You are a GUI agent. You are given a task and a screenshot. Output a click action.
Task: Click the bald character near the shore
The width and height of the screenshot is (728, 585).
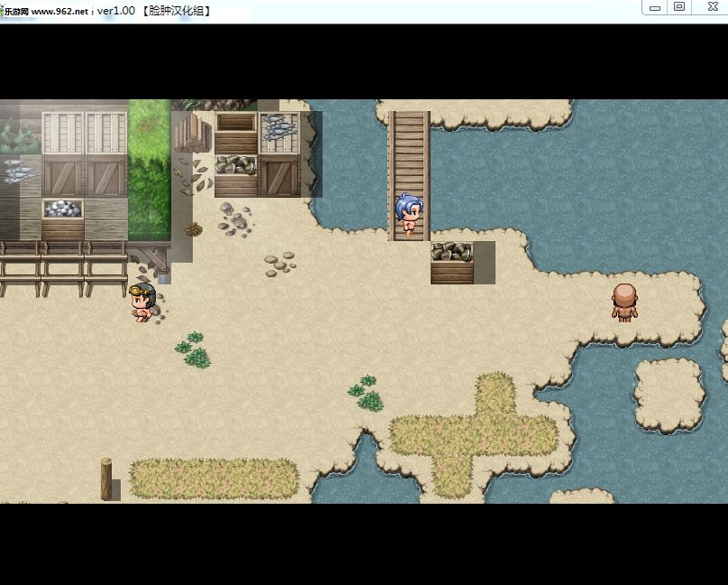coord(624,302)
